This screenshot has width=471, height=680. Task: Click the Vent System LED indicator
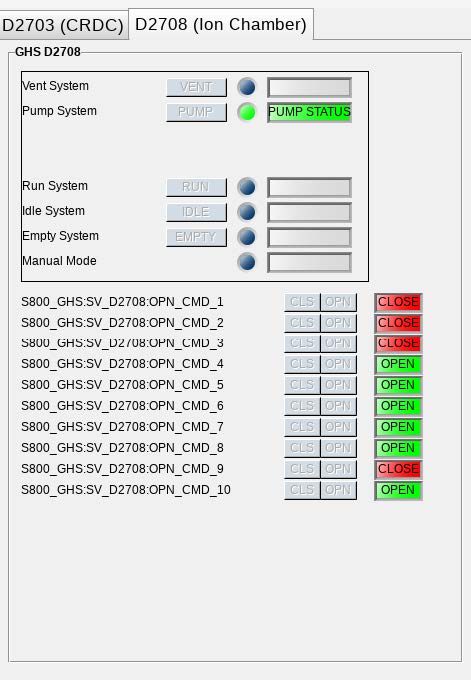pyautogui.click(x=247, y=87)
